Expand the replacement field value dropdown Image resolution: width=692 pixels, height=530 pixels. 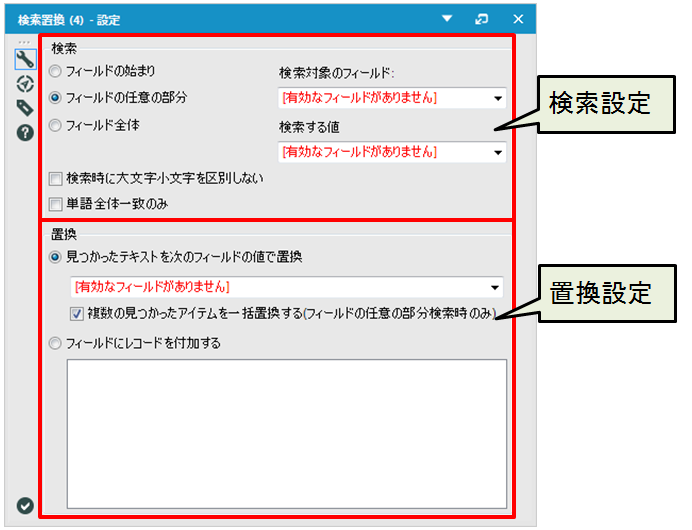tap(493, 288)
